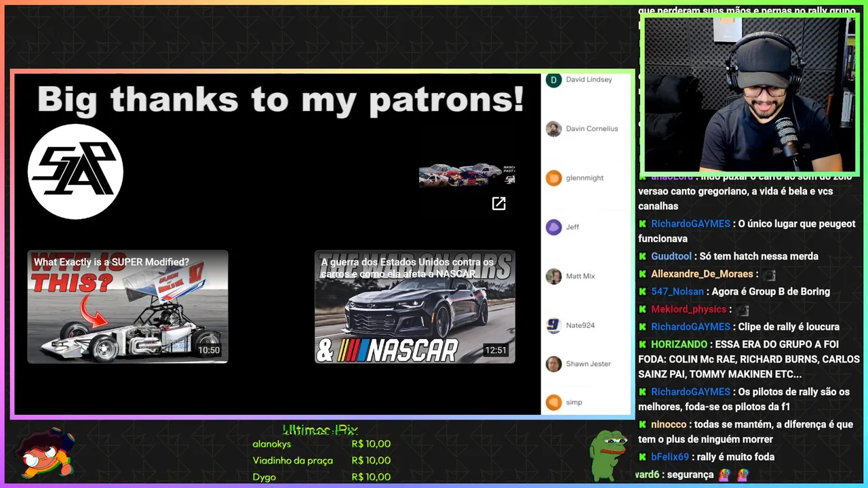Click Jeff's purple avatar
This screenshot has height=488, width=868.
tap(554, 227)
